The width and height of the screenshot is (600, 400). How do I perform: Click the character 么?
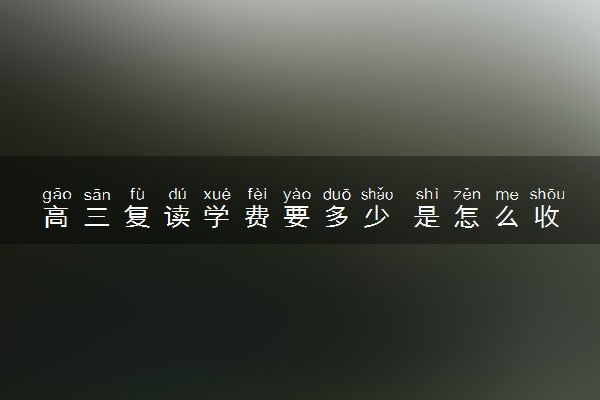coord(507,217)
